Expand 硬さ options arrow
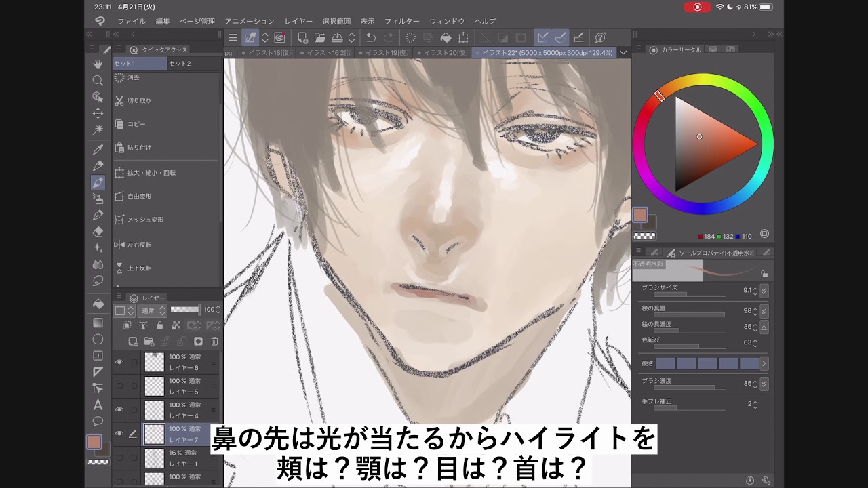The height and width of the screenshot is (488, 868). point(764,363)
